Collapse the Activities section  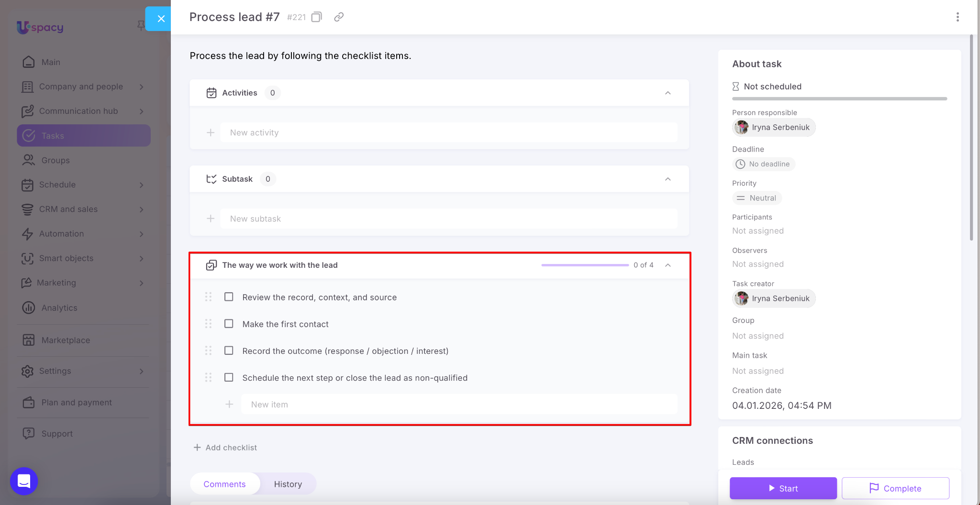(x=668, y=93)
